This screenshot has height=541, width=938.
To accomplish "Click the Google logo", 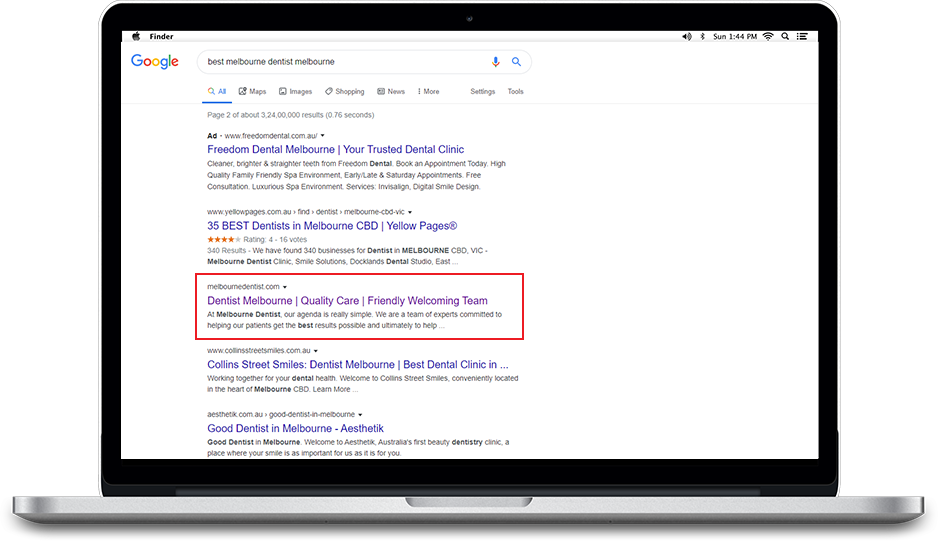I will pos(155,62).
